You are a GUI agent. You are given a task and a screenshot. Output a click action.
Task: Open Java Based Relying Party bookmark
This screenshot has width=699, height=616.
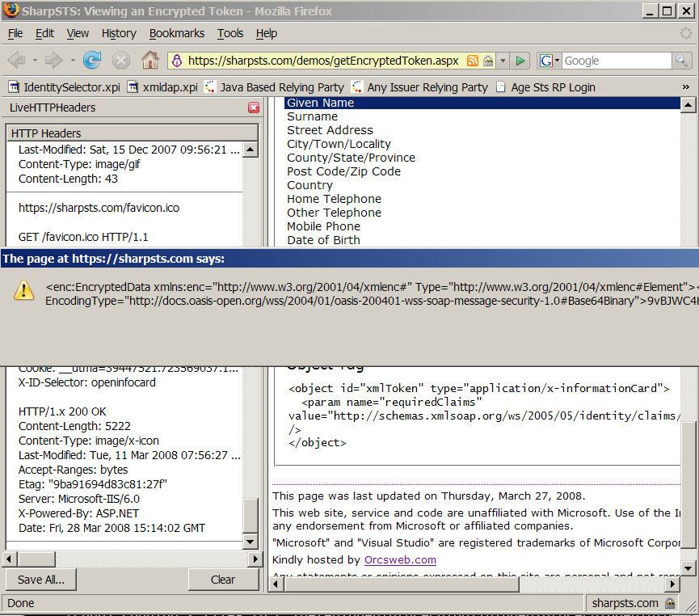274,87
